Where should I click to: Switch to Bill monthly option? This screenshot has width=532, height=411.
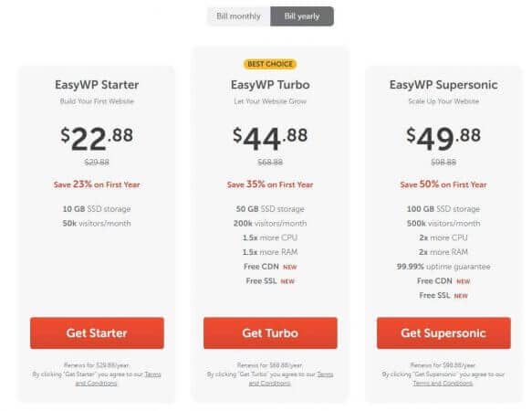pyautogui.click(x=238, y=16)
